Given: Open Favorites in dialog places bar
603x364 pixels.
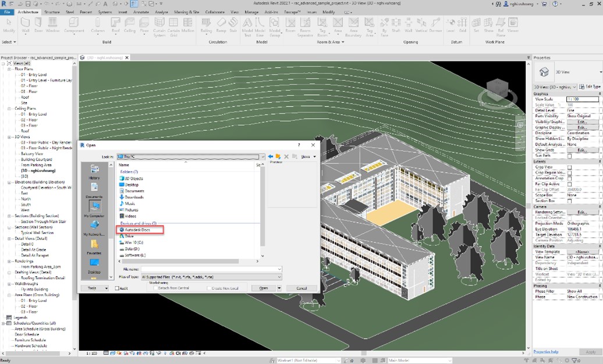Looking at the screenshot, I should (x=94, y=247).
